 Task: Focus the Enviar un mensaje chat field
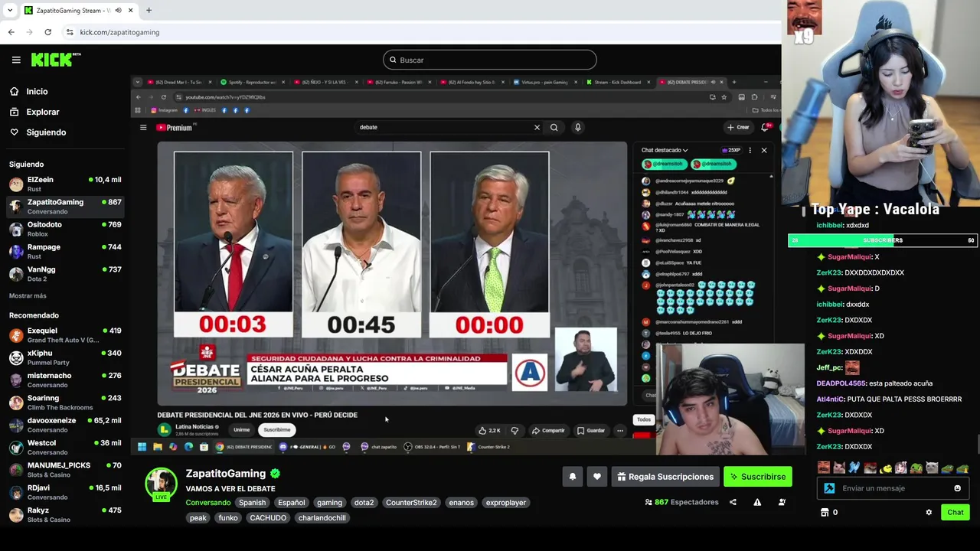coord(894,488)
